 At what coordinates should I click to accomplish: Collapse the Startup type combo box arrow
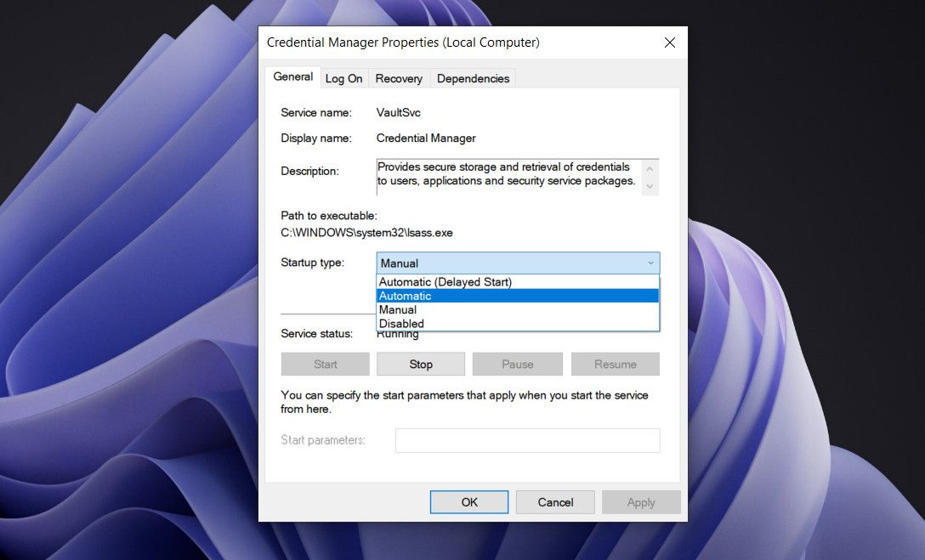click(x=651, y=263)
